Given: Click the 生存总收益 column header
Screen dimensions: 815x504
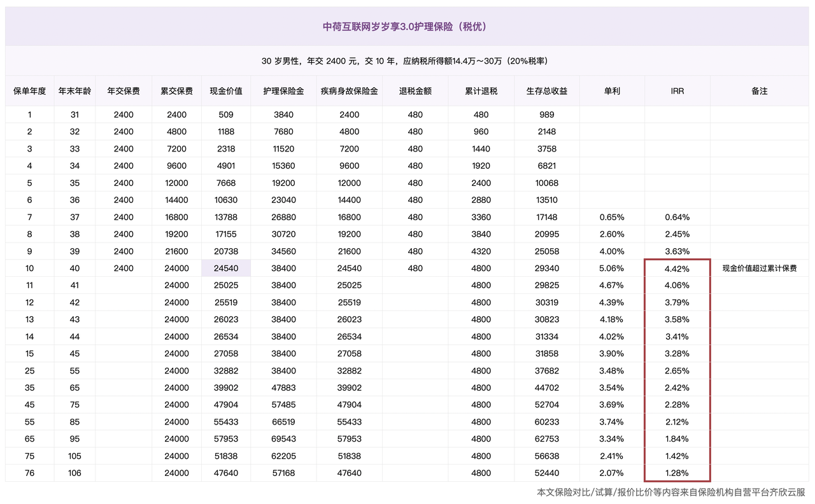Looking at the screenshot, I should point(546,91).
